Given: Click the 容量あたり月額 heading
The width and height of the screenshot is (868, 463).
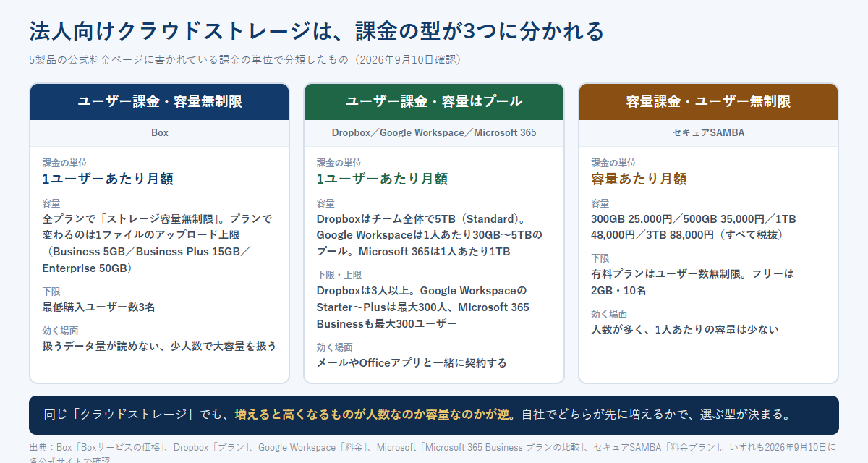Looking at the screenshot, I should point(639,179).
